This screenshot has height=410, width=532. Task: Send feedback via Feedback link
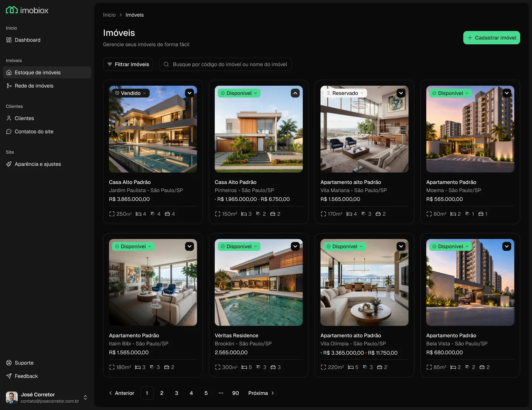pos(47,376)
